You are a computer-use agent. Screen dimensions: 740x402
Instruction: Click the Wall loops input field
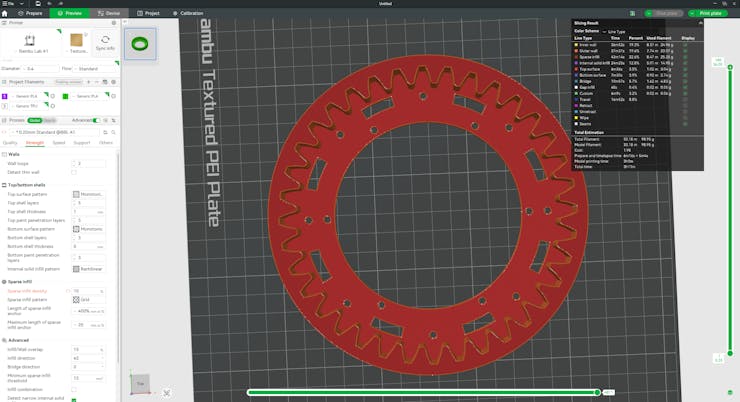(89, 164)
